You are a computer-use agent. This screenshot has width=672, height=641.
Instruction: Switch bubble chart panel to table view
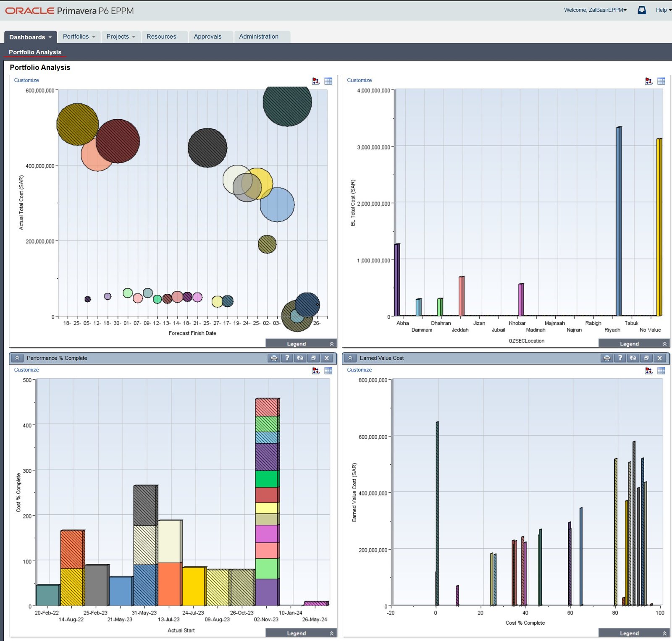coord(328,81)
